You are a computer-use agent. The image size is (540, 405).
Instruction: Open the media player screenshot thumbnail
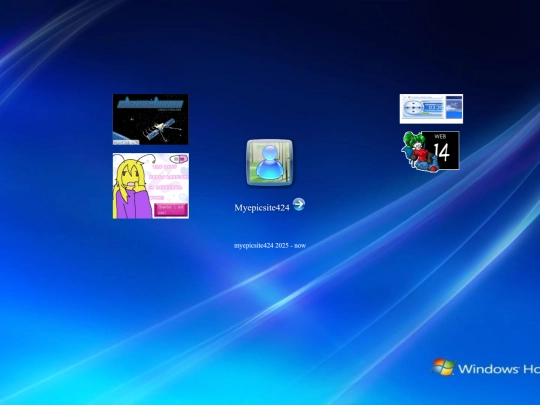(431, 109)
